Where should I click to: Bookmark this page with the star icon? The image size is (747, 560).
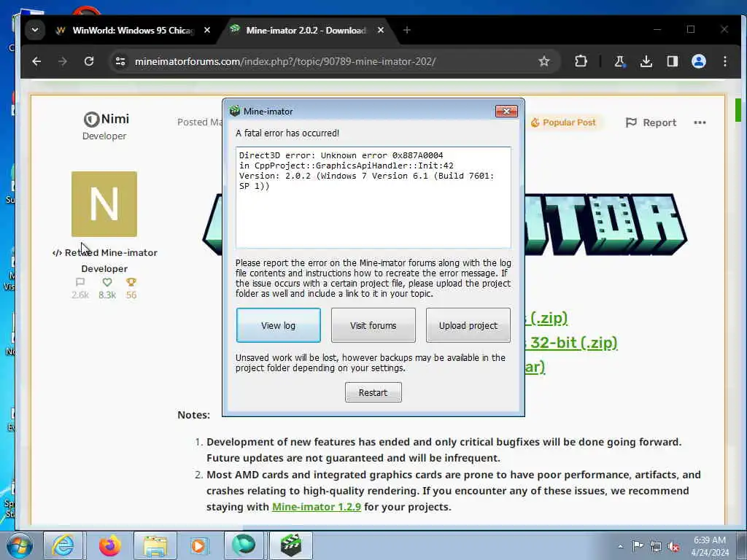pyautogui.click(x=544, y=61)
